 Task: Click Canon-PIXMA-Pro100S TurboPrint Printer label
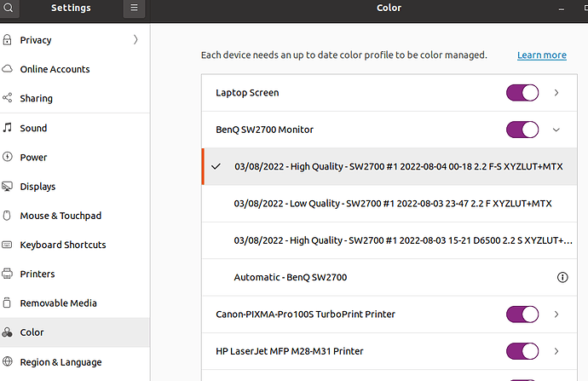[x=305, y=315]
